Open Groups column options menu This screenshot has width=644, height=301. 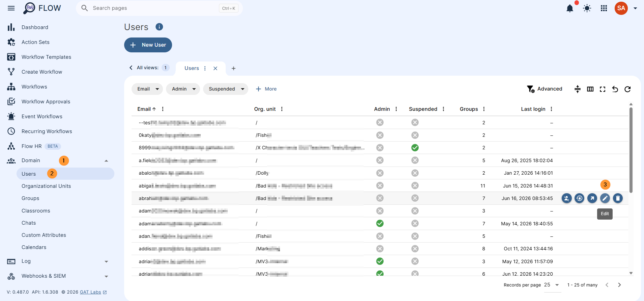click(x=484, y=109)
